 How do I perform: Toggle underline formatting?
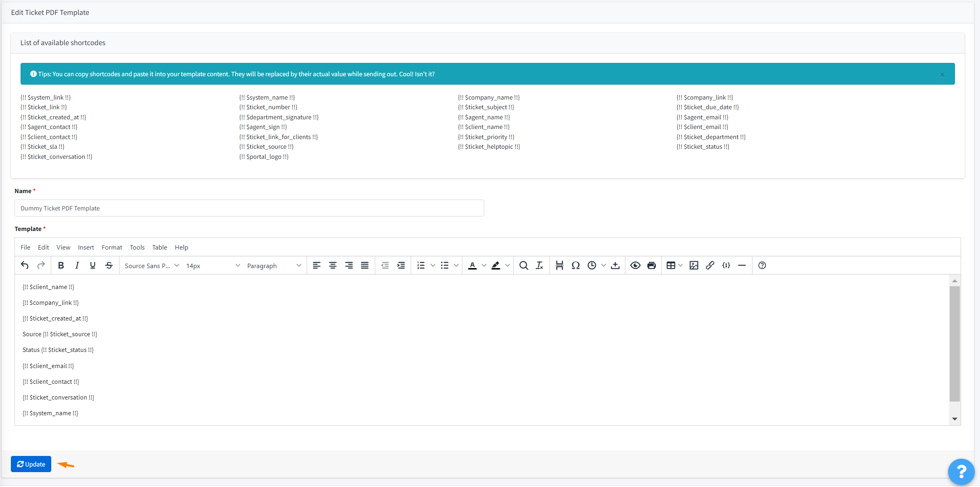click(x=93, y=265)
